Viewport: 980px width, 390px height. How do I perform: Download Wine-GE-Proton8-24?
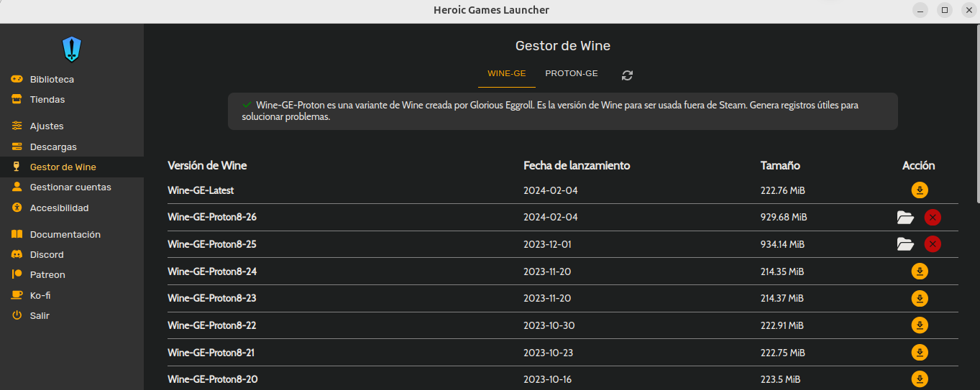[x=920, y=271]
